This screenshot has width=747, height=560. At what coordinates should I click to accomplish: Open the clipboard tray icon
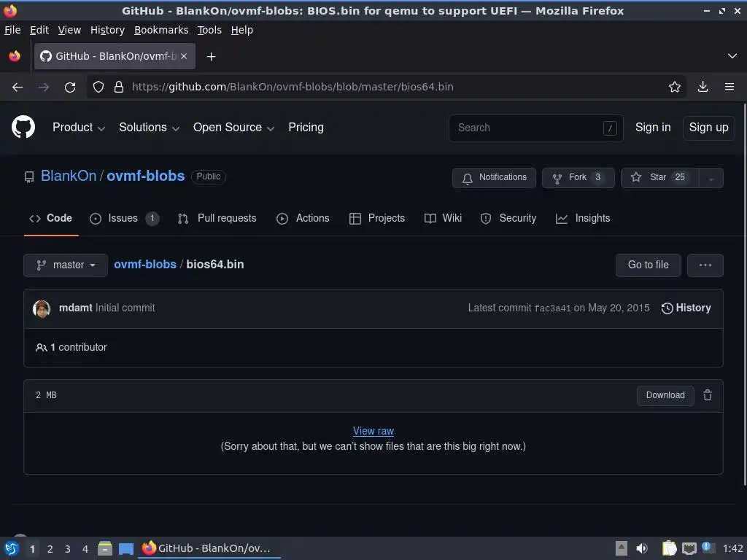[670, 548]
